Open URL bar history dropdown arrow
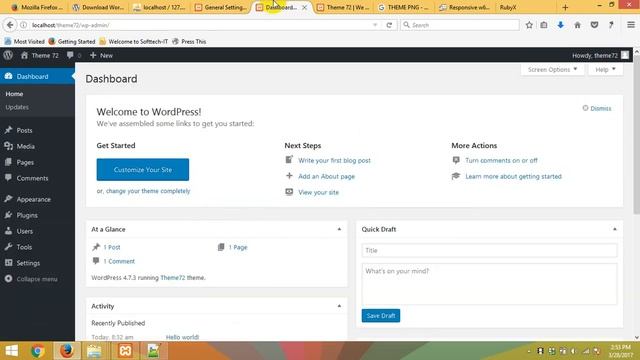640x360 pixels. (x=375, y=25)
